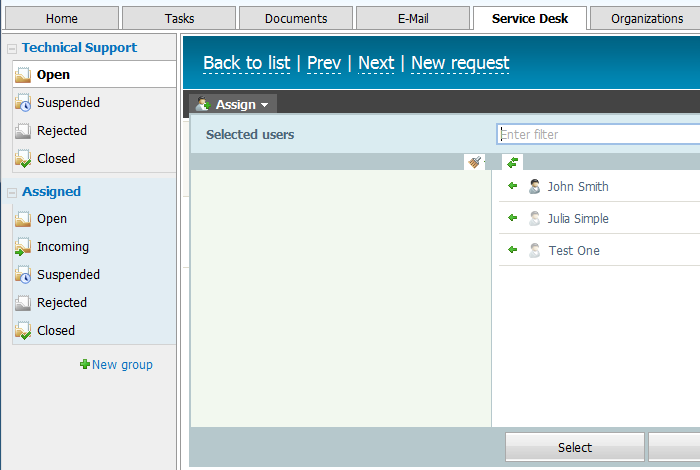Collapse the Technical Support group
Viewport: 700px width, 470px height.
(12, 49)
